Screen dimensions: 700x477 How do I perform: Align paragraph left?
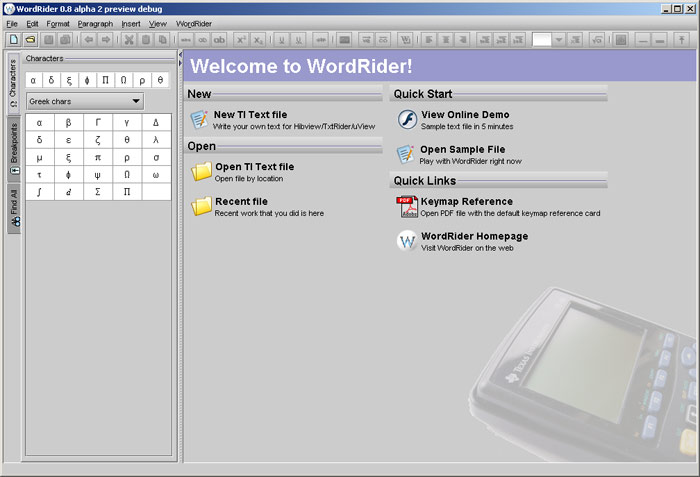pyautogui.click(x=429, y=40)
